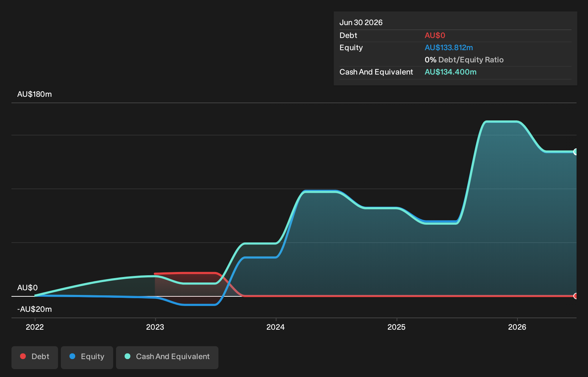Toggle the Equity series legend button
Viewport: 588px width, 377px height.
click(x=87, y=357)
